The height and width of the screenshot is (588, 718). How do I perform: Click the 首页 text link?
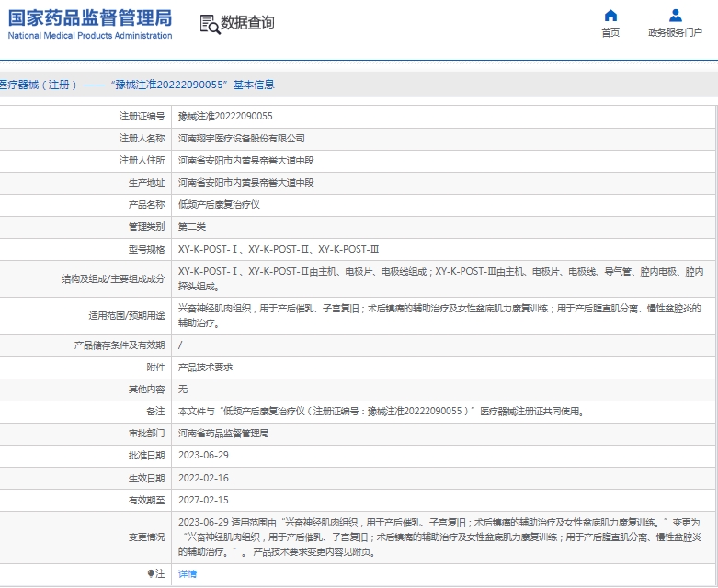[610, 32]
